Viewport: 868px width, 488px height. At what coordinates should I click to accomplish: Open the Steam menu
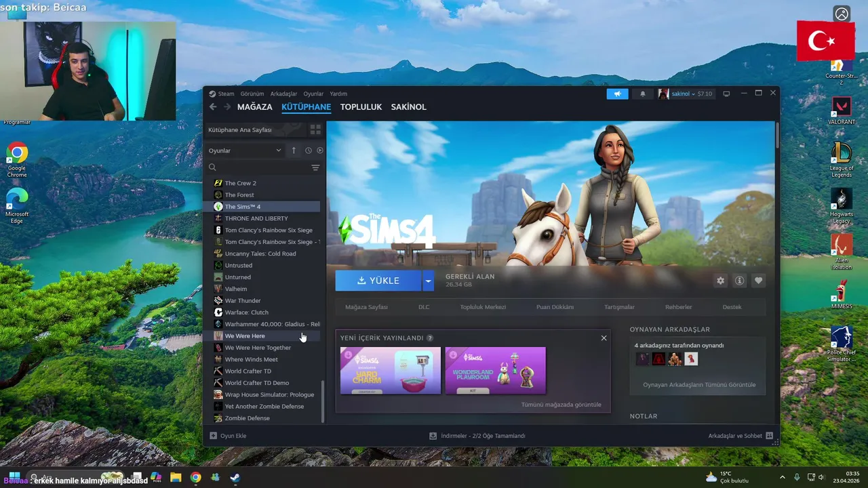tap(226, 94)
